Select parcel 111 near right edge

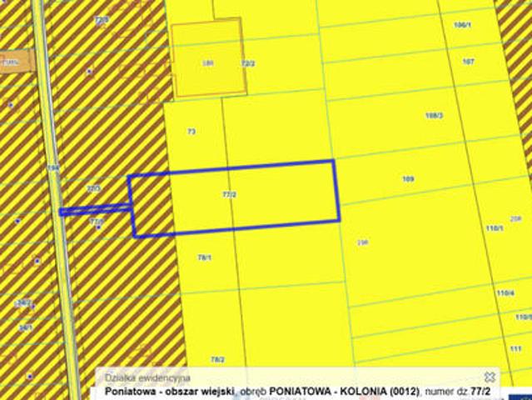515,348
